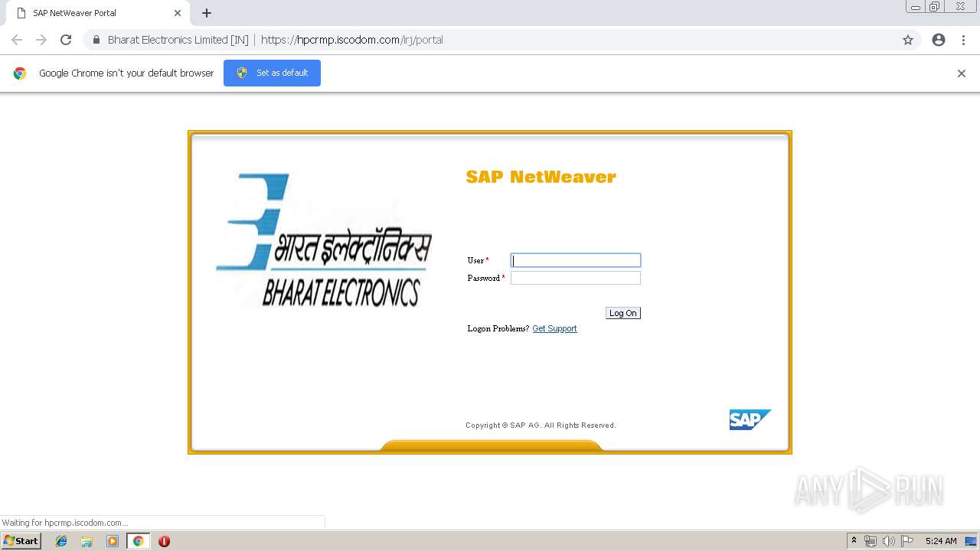This screenshot has width=980, height=551.
Task: Click the SAP NetWeaver heading text
Action: click(x=541, y=177)
